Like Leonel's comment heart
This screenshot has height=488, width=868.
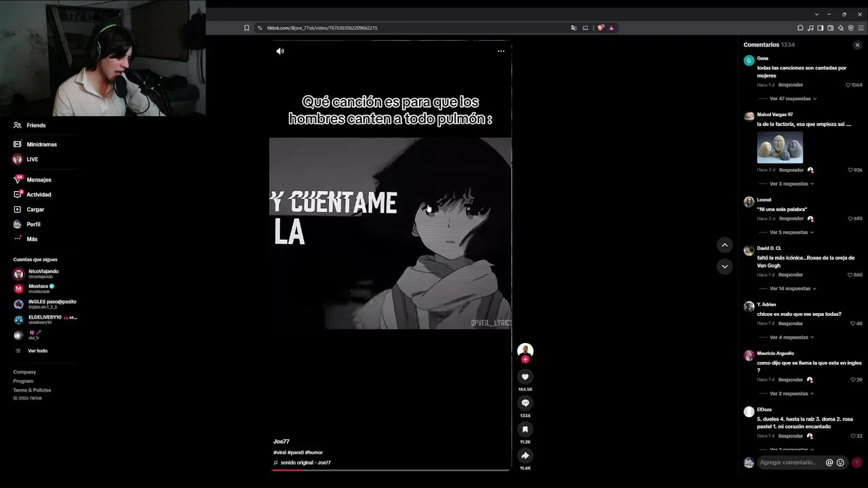click(850, 219)
